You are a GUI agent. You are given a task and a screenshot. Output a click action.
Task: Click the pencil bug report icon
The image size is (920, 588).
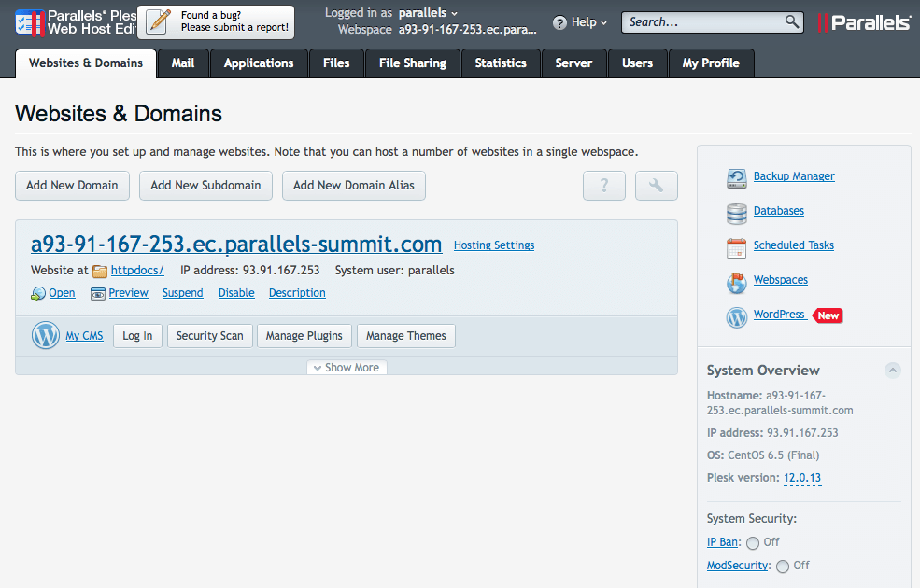159,21
